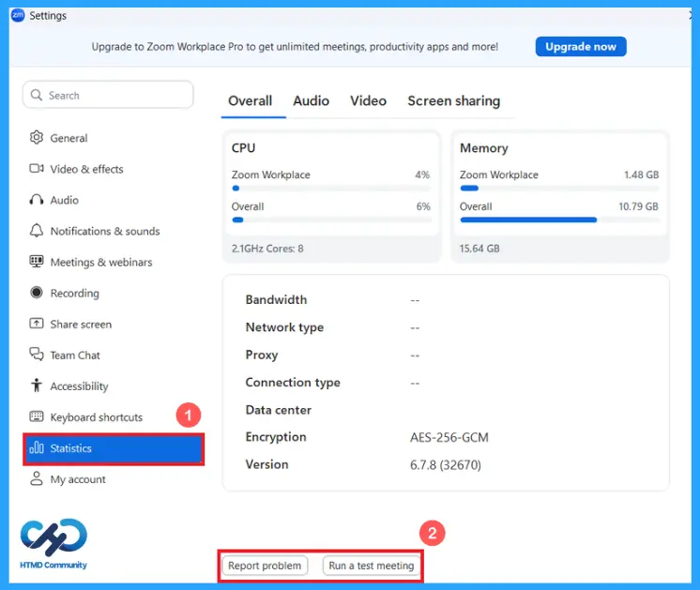
Task: Click the 1.48 GB Zoom memory value
Action: coord(642,175)
